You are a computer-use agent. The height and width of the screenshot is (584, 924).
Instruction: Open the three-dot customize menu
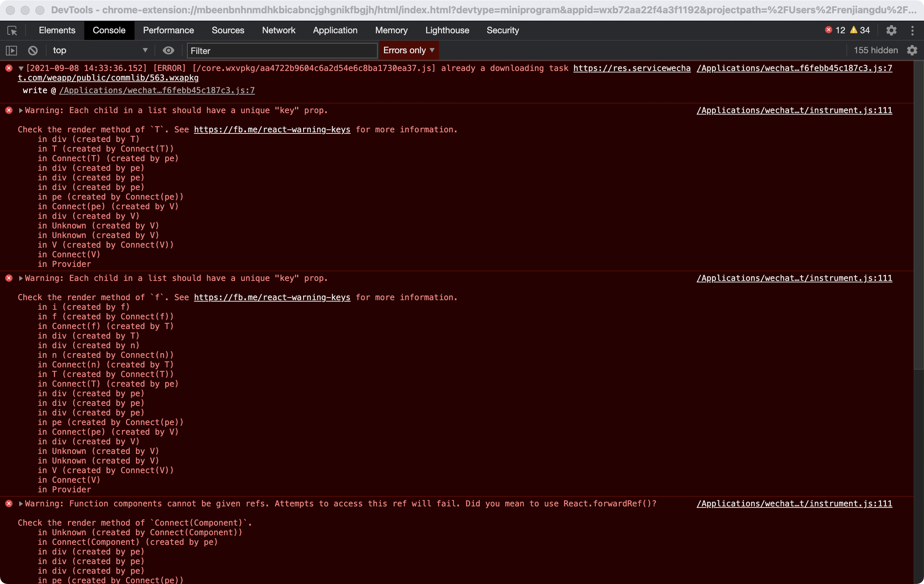coord(913,30)
